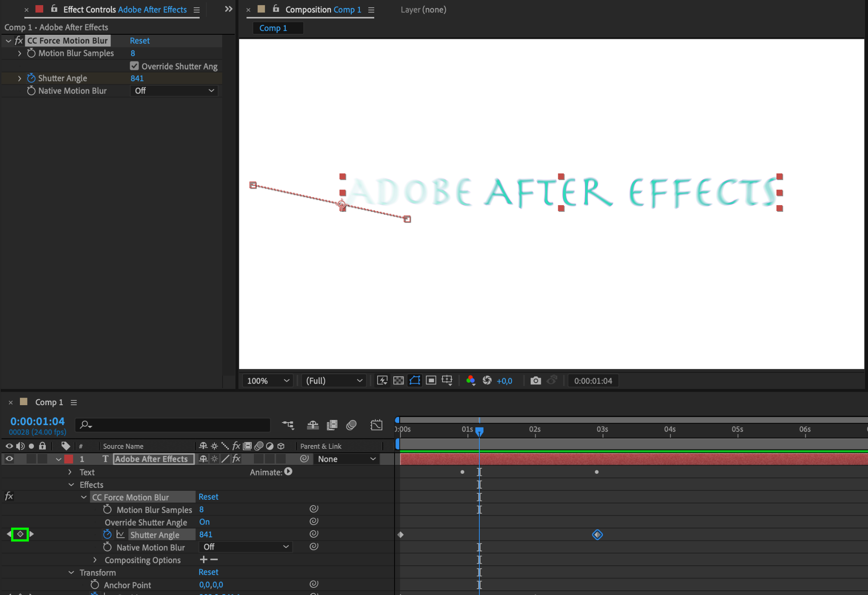Enable the timeline motion blur master switch
The image size is (868, 595).
pyautogui.click(x=351, y=425)
